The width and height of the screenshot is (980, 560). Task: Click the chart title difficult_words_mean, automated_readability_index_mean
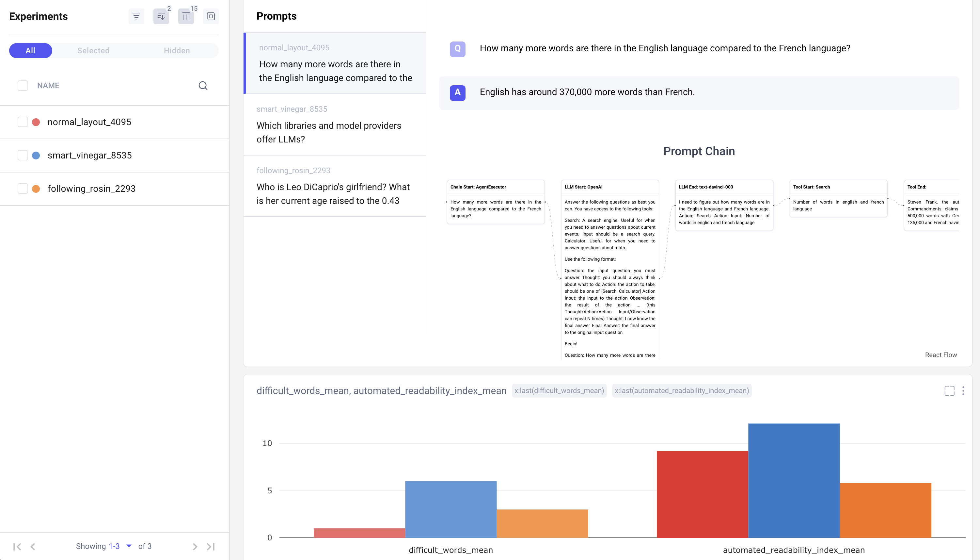381,391
